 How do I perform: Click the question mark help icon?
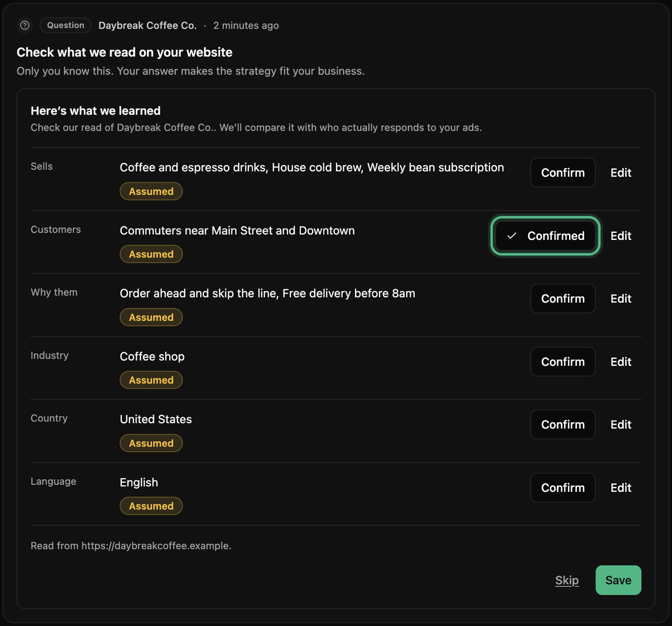25,25
